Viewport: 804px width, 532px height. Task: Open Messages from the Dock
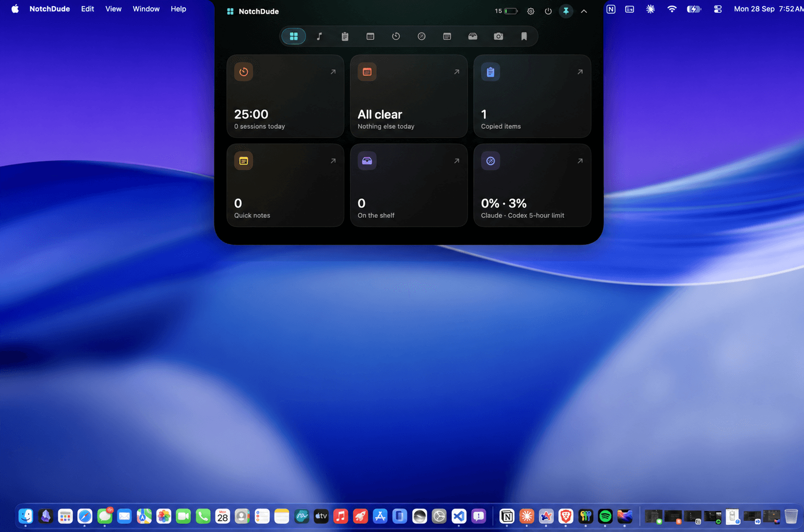[105, 516]
